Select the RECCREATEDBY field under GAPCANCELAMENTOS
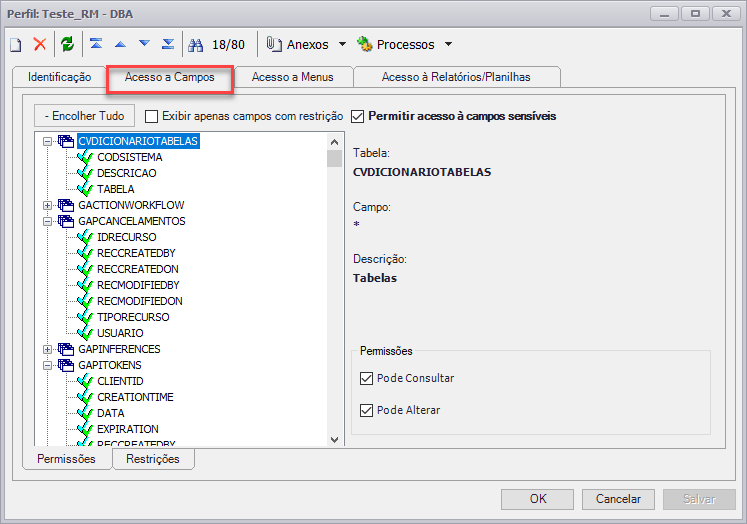The width and height of the screenshot is (747, 524). click(136, 253)
